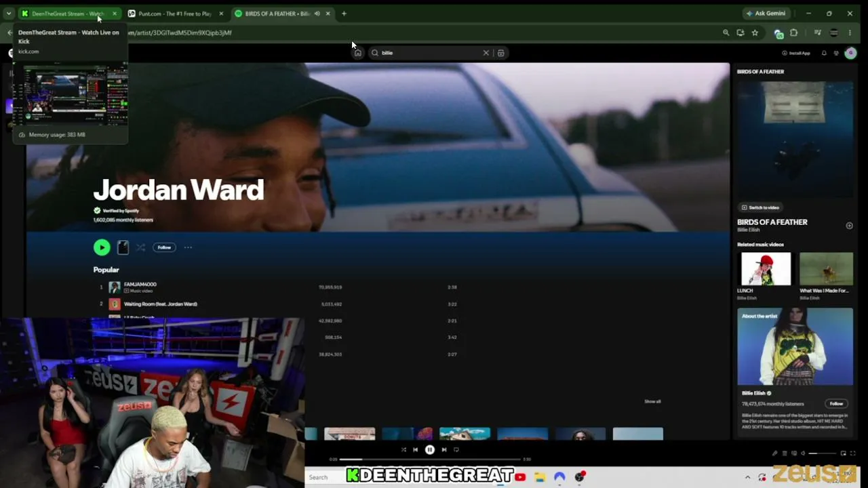Toggle shuffle in the player bar
This screenshot has height=488, width=868.
(403, 449)
